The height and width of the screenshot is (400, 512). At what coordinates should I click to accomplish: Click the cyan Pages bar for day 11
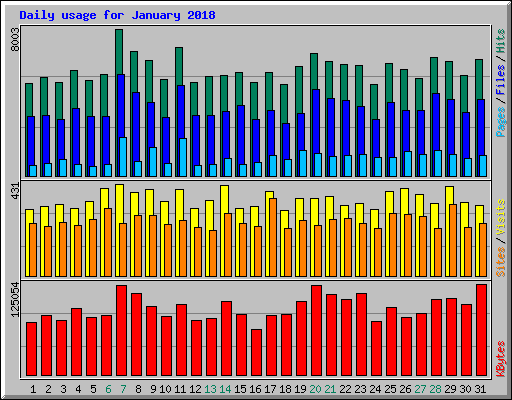(x=183, y=157)
